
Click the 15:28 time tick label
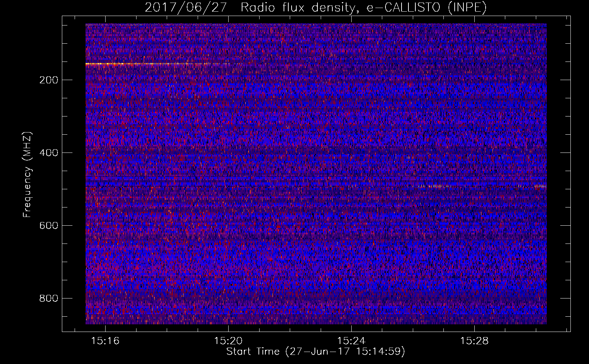pyautogui.click(x=474, y=341)
